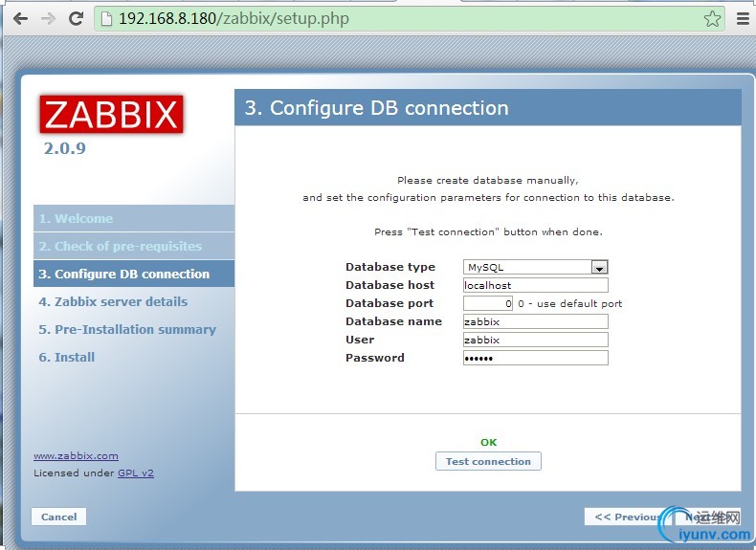The width and height of the screenshot is (756, 550).
Task: Click the Database port field
Action: tap(487, 303)
